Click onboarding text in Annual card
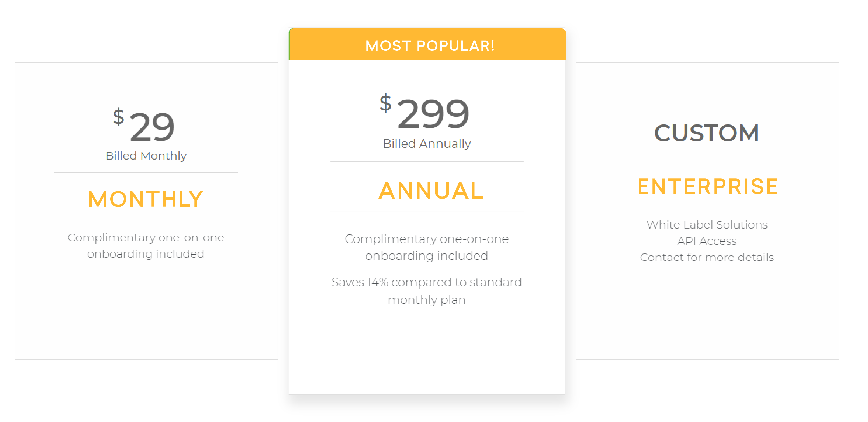868x422 pixels. [x=427, y=247]
